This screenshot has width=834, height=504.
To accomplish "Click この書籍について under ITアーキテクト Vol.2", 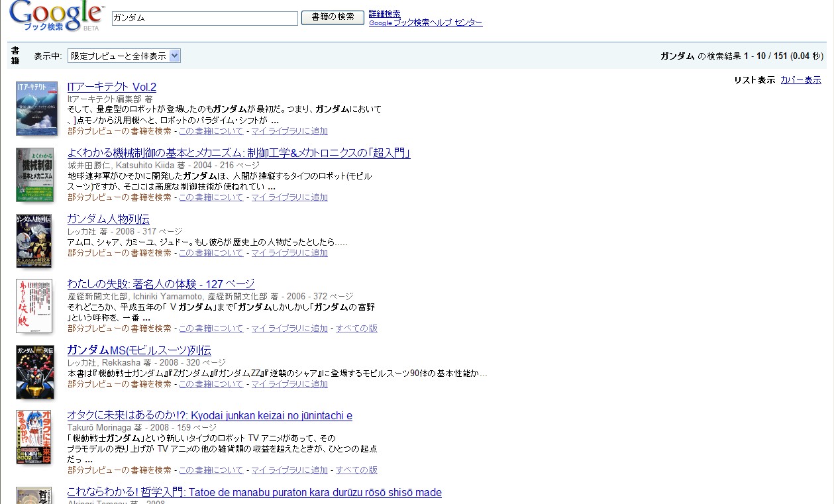I will 211,131.
